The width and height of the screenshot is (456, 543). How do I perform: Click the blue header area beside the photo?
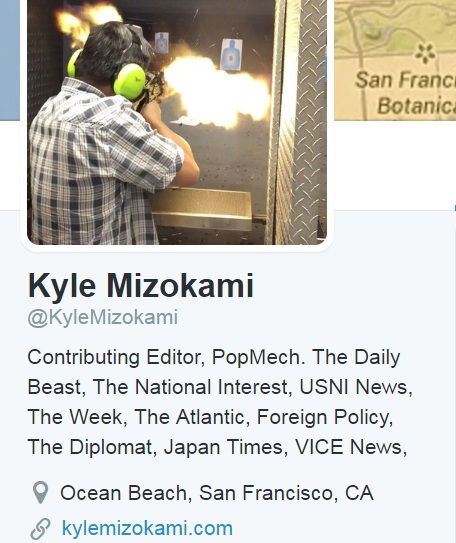(x=10, y=60)
